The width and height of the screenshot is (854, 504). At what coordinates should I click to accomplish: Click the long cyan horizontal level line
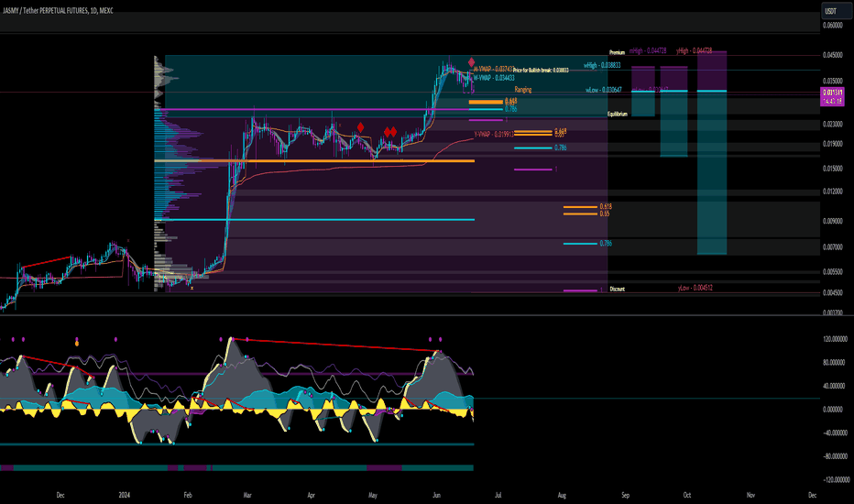314,220
